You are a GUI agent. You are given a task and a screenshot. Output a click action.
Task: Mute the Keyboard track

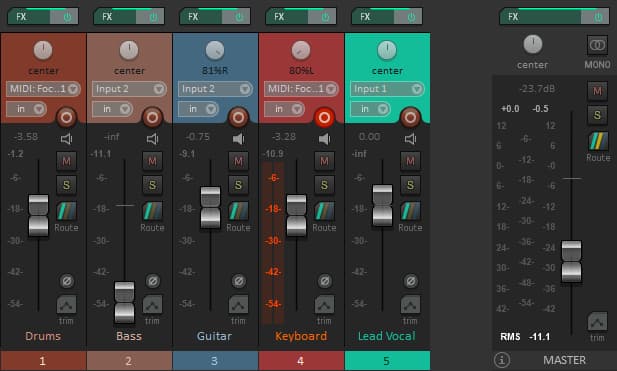tap(324, 161)
